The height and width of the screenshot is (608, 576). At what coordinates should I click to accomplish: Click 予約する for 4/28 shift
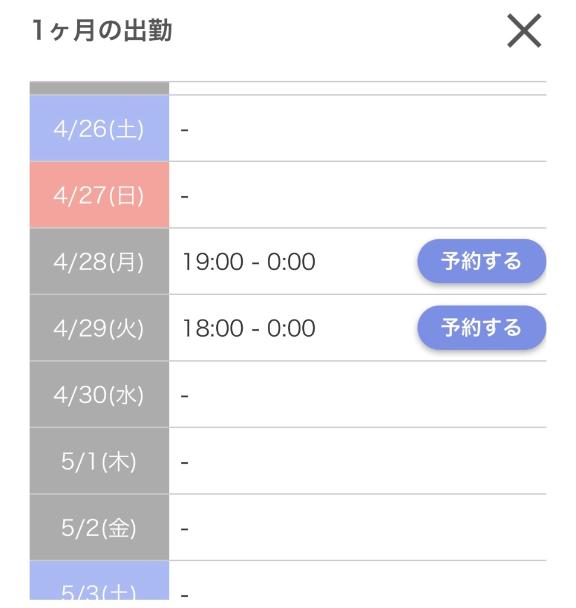pyautogui.click(x=481, y=261)
